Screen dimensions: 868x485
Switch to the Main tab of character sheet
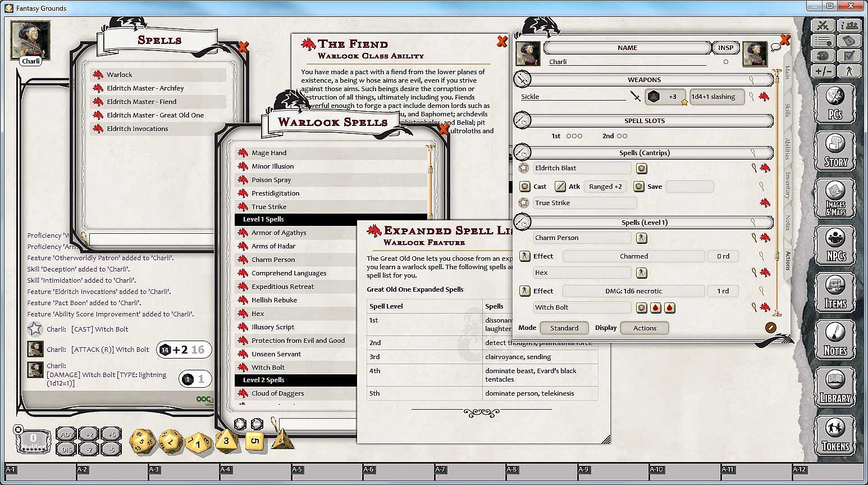tap(787, 72)
